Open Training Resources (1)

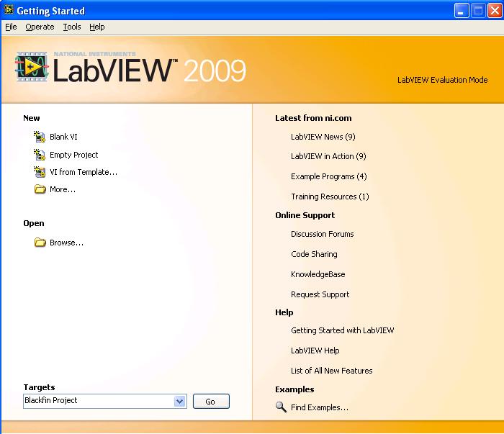click(x=330, y=196)
